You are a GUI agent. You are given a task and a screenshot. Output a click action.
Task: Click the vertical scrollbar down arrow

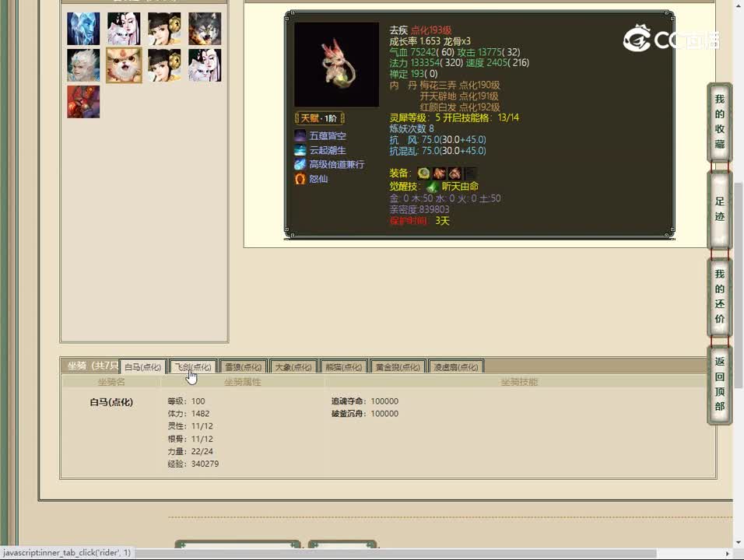(739, 542)
